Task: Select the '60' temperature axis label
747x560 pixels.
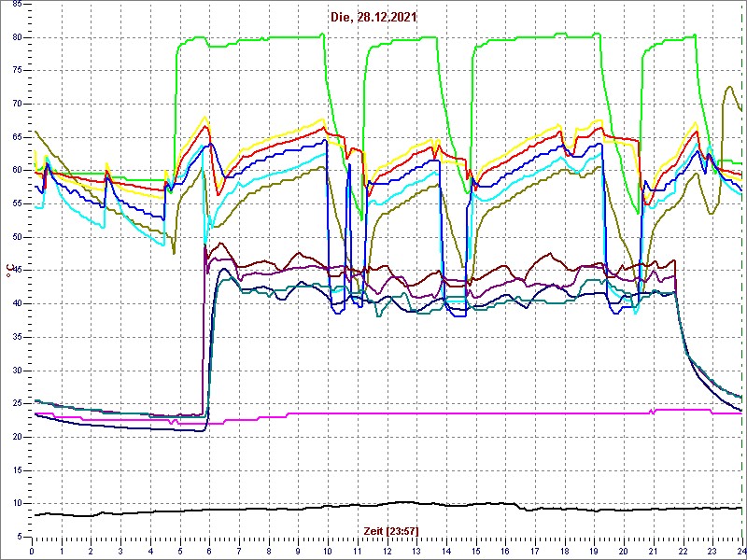Action: (x=16, y=171)
